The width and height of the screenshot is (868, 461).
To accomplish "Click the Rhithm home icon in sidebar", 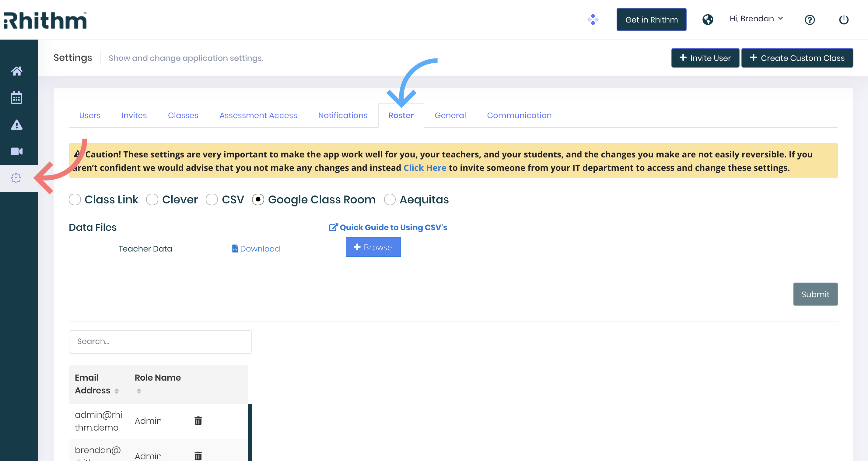I will (x=16, y=70).
